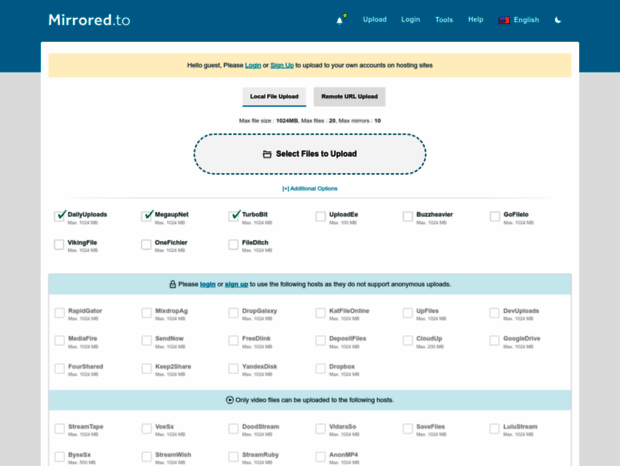620x466 pixels.
Task: Check the YandexDisk host
Action: 234,369
